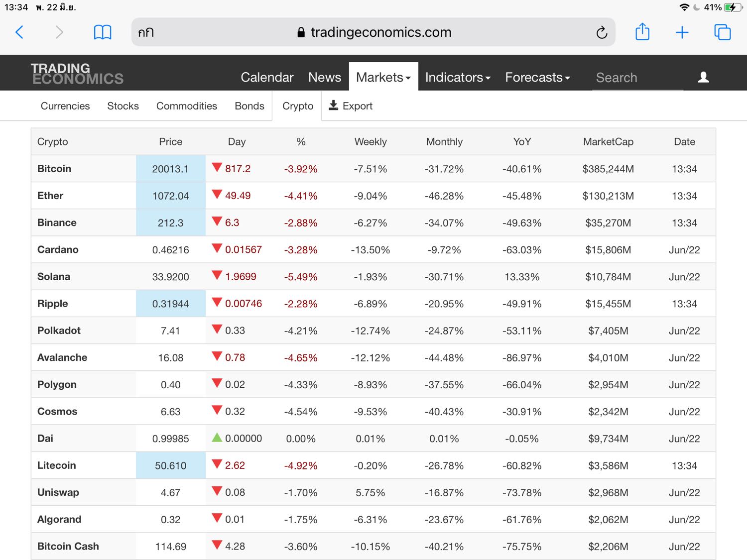747x560 pixels.
Task: Open the Dai detail link
Action: click(x=45, y=438)
